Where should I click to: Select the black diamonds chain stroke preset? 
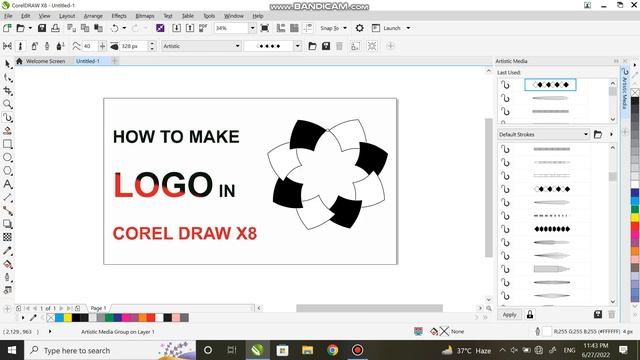pos(552,229)
